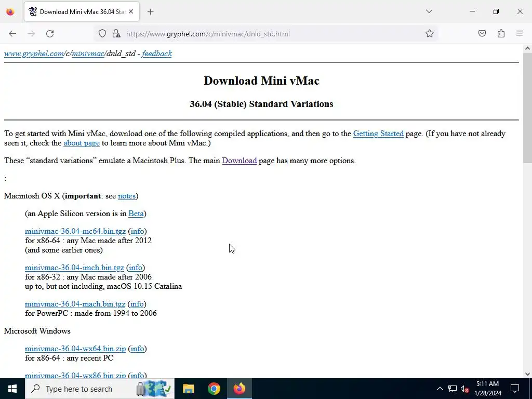Expand the list all tabs chevron
Screen dimensions: 532x399
coord(429,11)
